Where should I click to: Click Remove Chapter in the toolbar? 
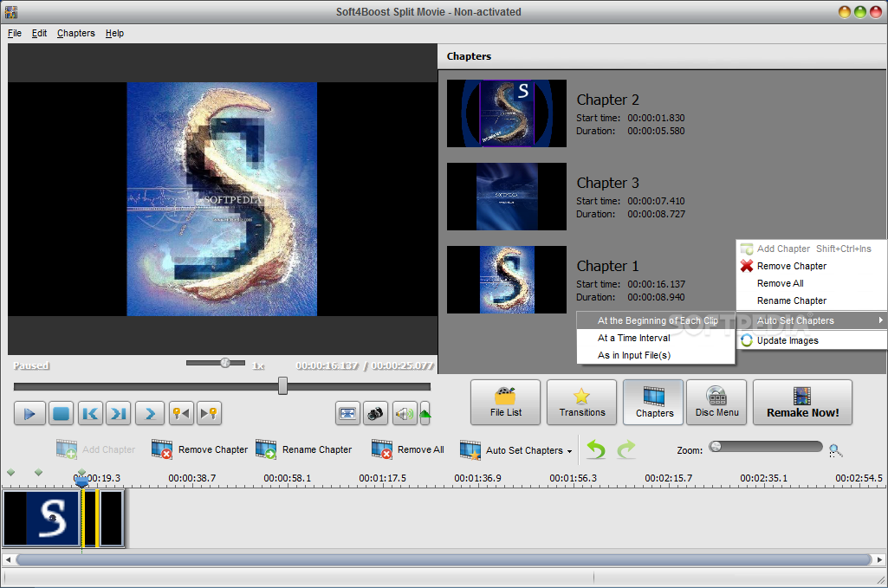[200, 449]
